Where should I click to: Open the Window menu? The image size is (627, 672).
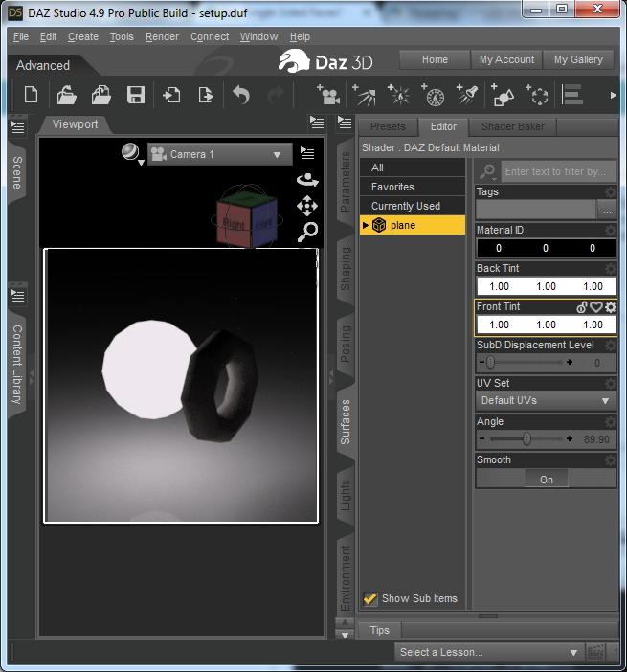pyautogui.click(x=258, y=37)
